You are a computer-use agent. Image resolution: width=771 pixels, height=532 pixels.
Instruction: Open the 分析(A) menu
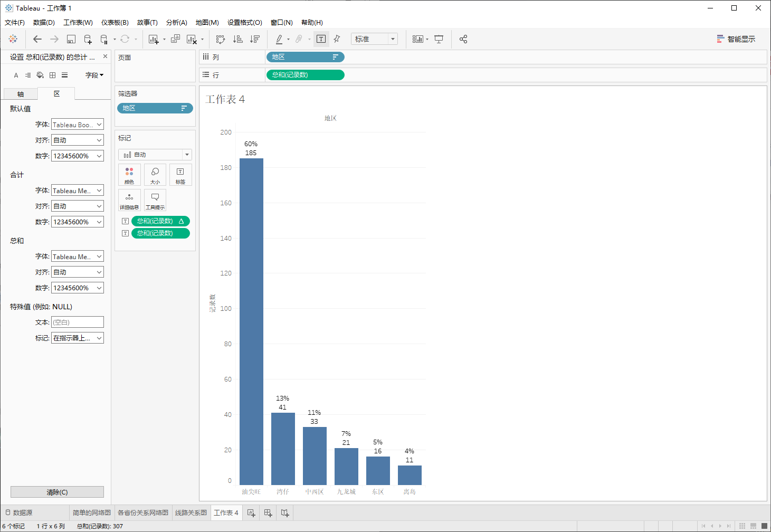coord(177,23)
